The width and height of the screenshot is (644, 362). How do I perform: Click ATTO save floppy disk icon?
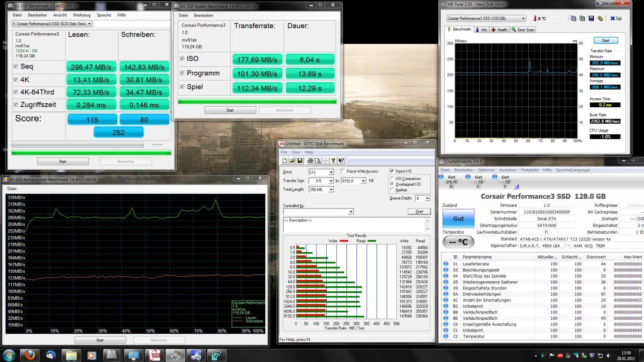pos(300,161)
